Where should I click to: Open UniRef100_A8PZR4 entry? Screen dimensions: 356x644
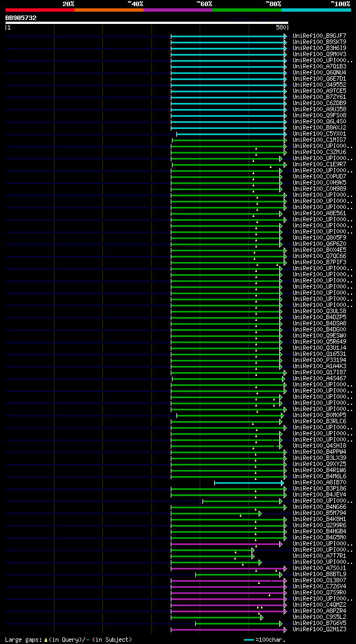pyautogui.click(x=319, y=611)
